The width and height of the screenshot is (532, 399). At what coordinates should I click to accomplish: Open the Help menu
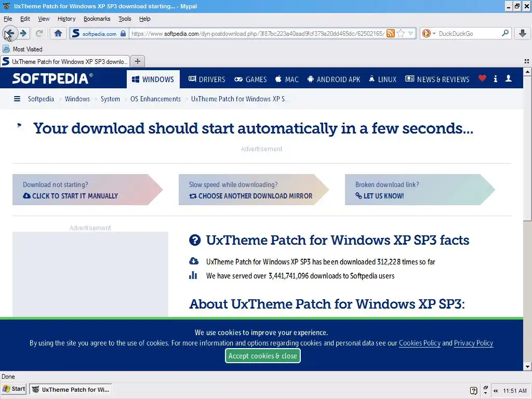tap(145, 19)
